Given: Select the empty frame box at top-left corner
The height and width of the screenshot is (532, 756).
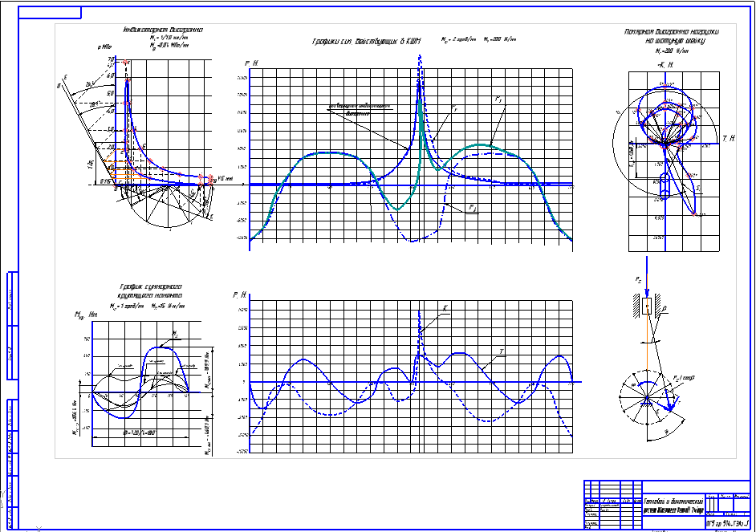Looking at the screenshot, I should (x=50, y=13).
